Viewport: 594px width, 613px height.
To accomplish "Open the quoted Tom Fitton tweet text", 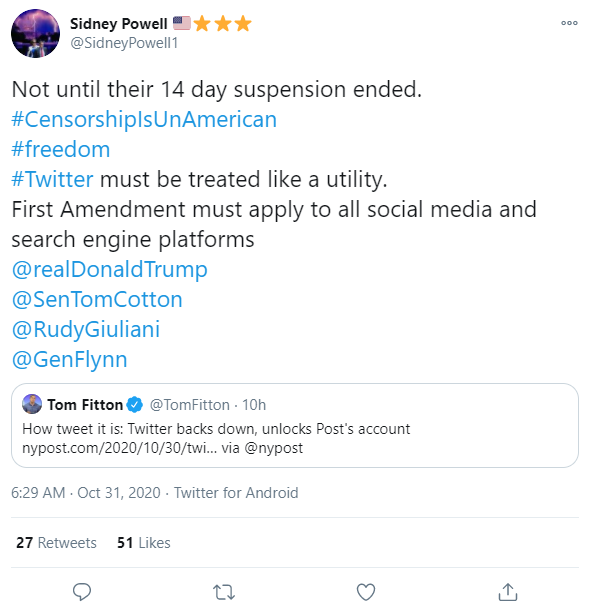I will 216,438.
